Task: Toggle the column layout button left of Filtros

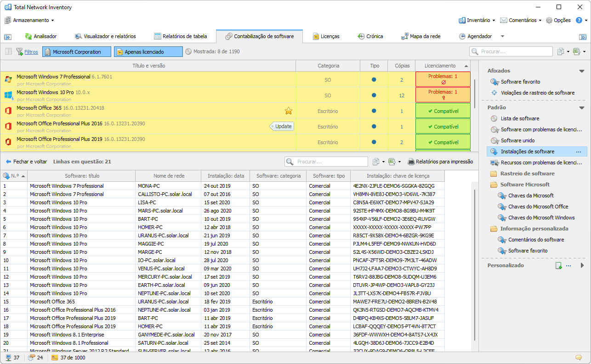Action: pos(8,52)
